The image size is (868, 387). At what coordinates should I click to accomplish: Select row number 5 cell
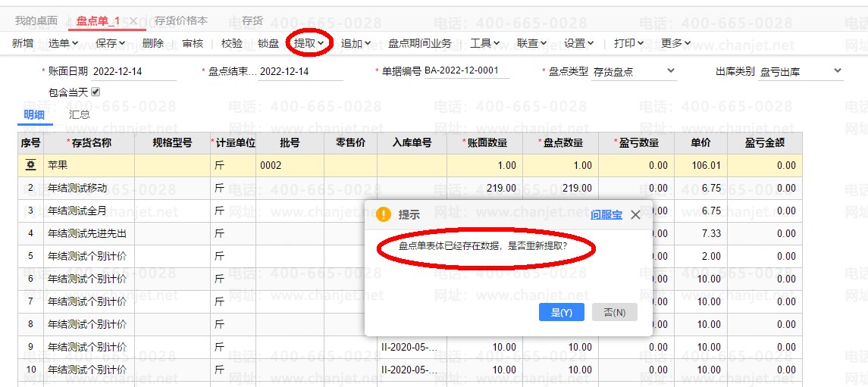click(31, 256)
